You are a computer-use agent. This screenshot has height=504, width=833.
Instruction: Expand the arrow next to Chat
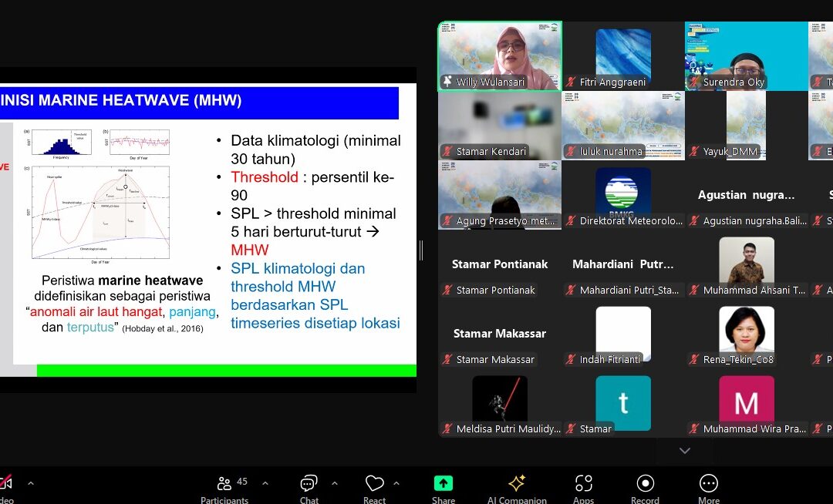coord(335,483)
